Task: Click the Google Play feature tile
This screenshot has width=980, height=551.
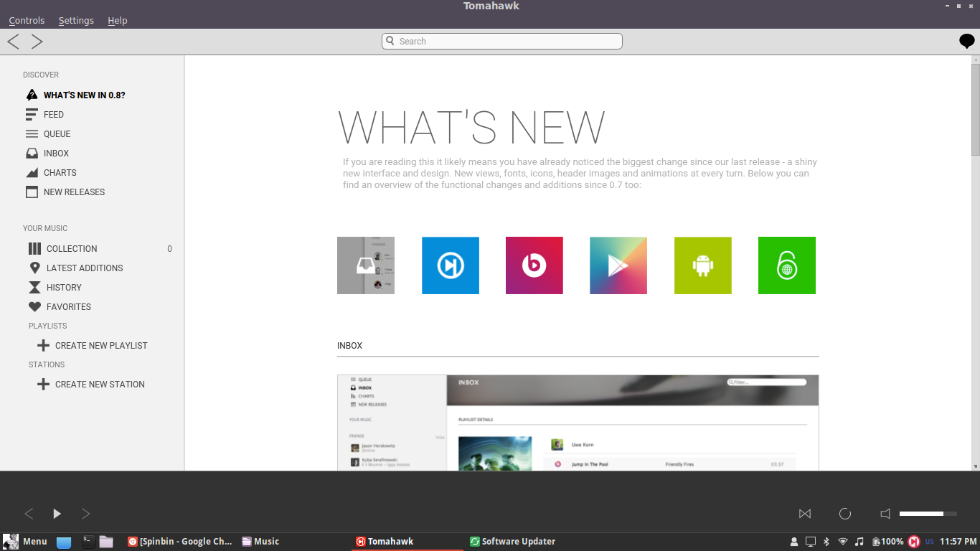Action: coord(618,265)
